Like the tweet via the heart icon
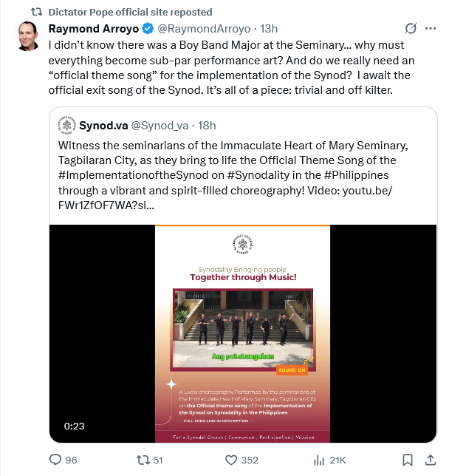Screen dimensions: 449x476 pos(233,460)
